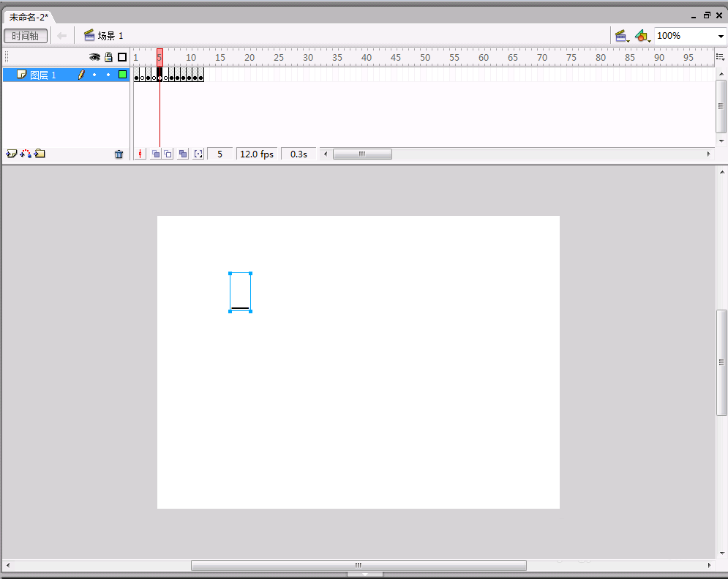
Task: Select the 图层 1 layer row
Action: [x=66, y=75]
